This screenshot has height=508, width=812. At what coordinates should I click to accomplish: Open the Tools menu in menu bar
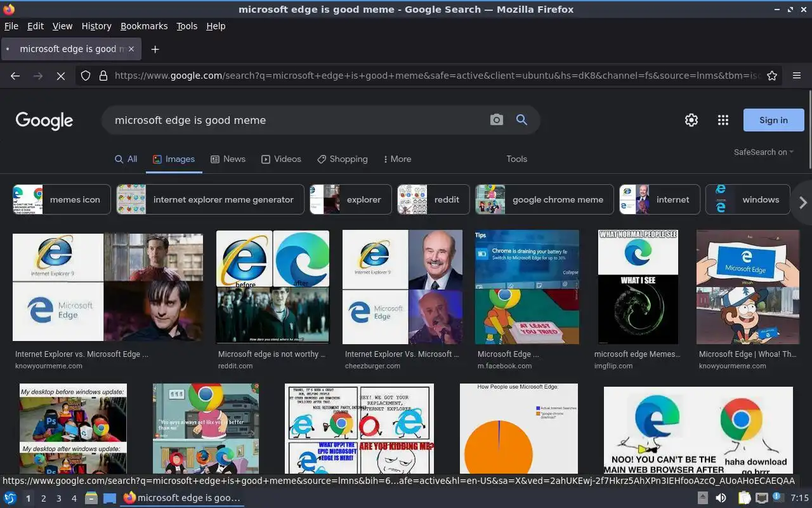point(187,26)
